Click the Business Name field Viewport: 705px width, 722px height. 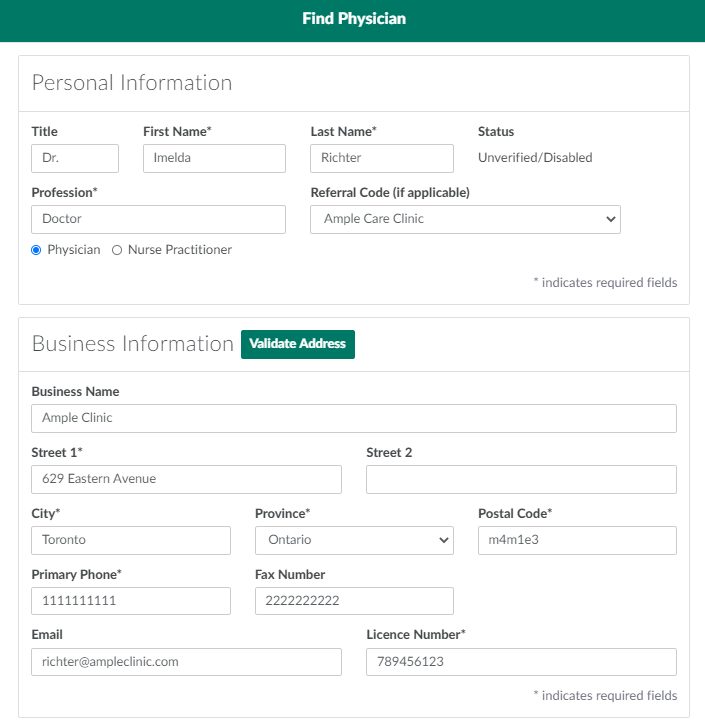point(353,418)
